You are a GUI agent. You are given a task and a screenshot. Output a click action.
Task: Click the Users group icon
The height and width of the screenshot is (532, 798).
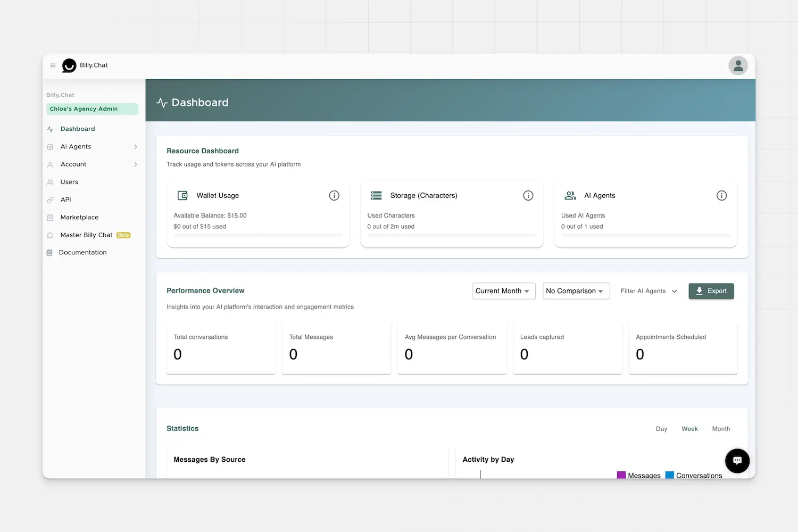click(x=50, y=182)
